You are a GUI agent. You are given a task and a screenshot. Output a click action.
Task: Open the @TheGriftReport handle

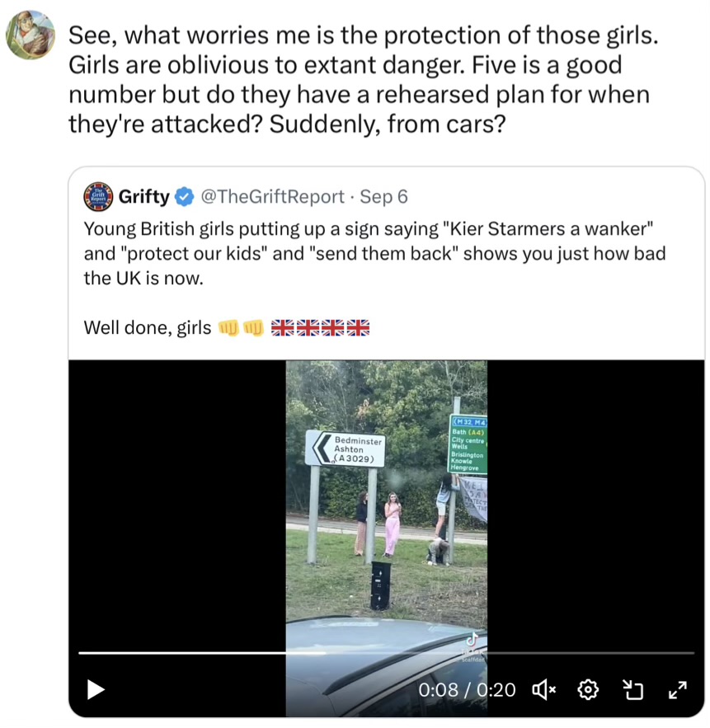273,197
